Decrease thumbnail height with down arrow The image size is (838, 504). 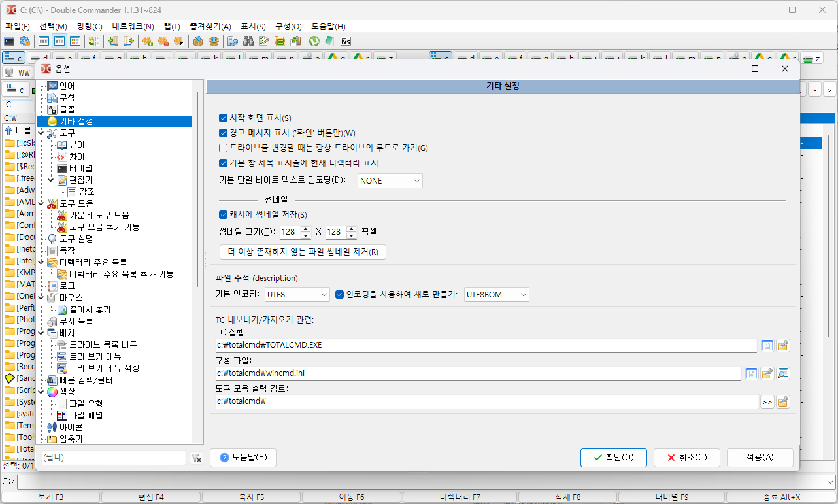[x=351, y=235]
